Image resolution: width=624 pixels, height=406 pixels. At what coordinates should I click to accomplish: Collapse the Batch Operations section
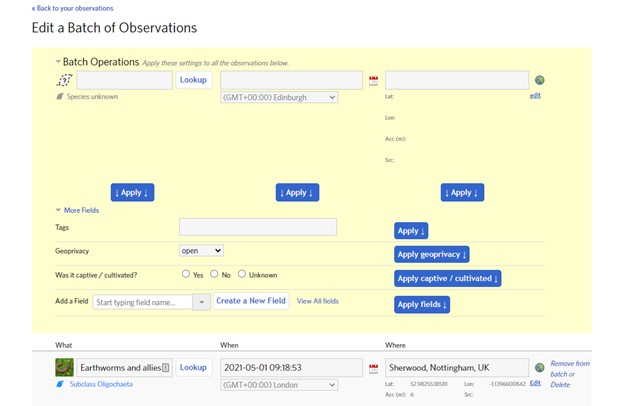pos(58,61)
